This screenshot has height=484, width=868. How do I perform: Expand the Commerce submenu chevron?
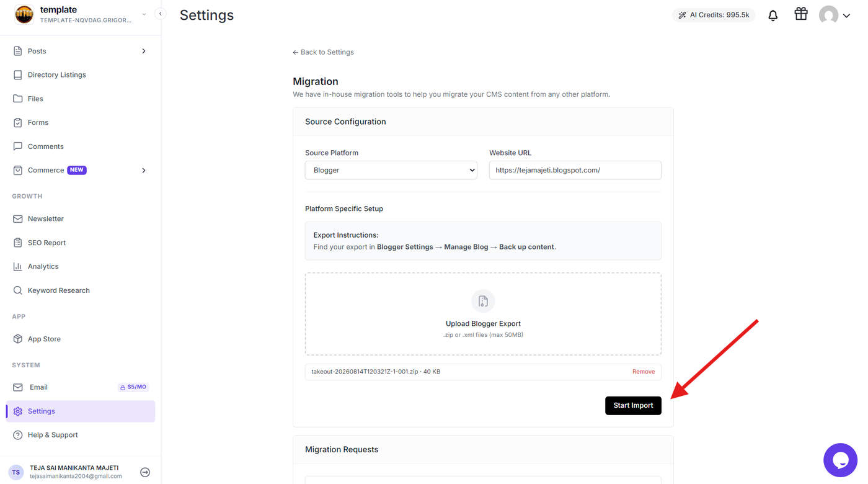(x=144, y=170)
